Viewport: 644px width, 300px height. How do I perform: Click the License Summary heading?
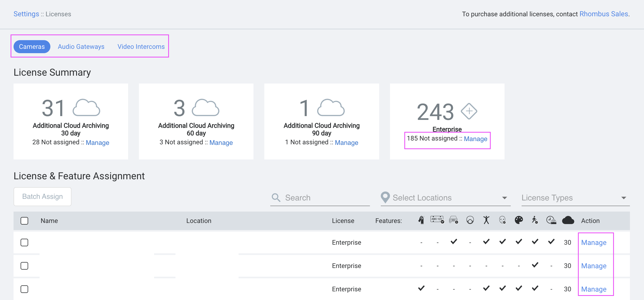point(52,72)
